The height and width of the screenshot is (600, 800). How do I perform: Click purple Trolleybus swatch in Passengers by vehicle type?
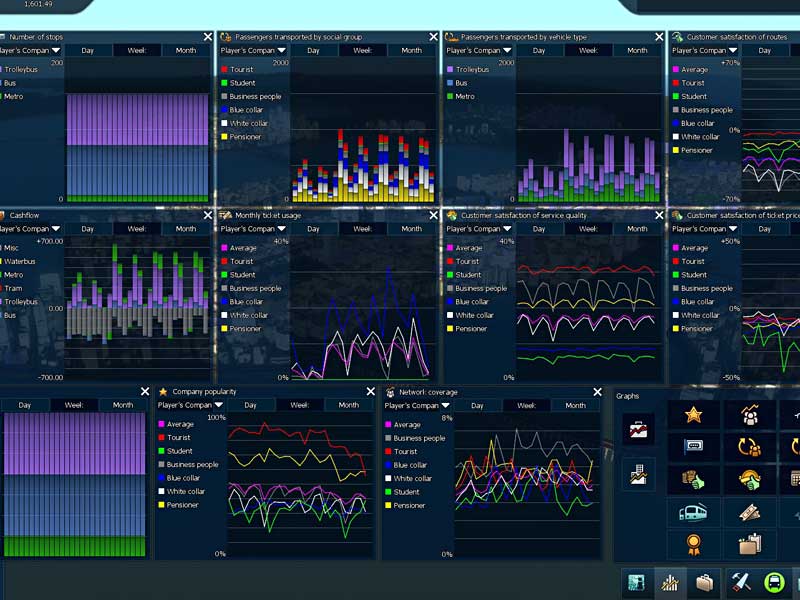450,70
